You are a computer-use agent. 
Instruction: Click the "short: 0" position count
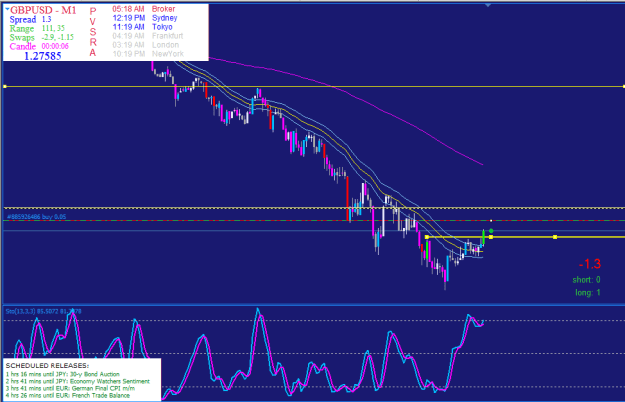coord(586,280)
